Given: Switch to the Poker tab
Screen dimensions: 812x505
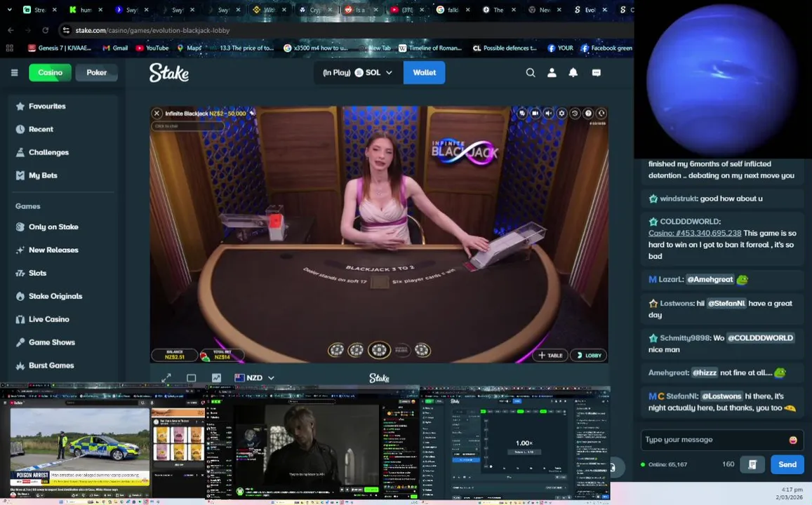Looking at the screenshot, I should pos(96,72).
